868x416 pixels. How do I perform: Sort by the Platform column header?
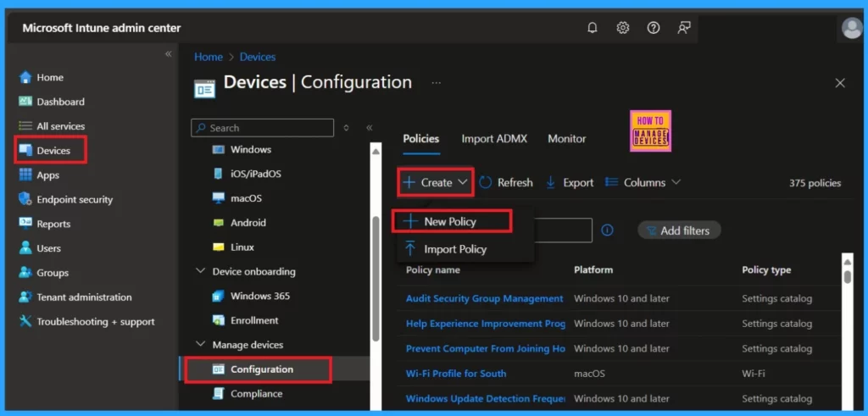(x=593, y=270)
